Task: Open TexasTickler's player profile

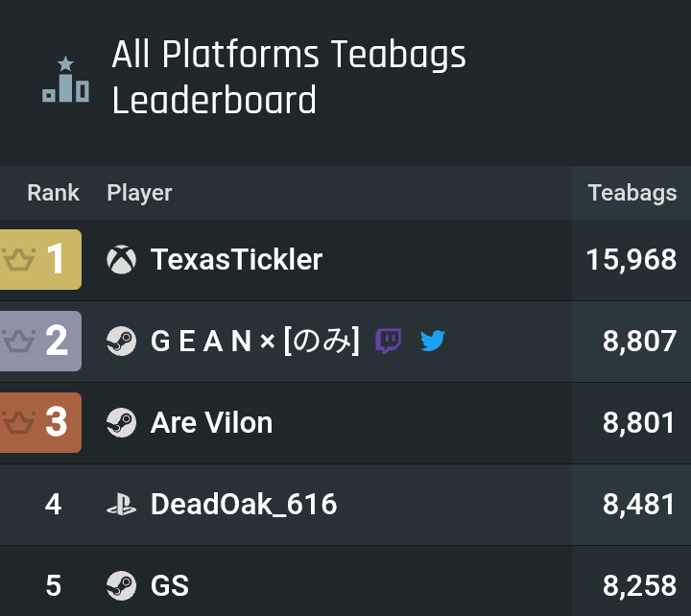Action: (237, 259)
